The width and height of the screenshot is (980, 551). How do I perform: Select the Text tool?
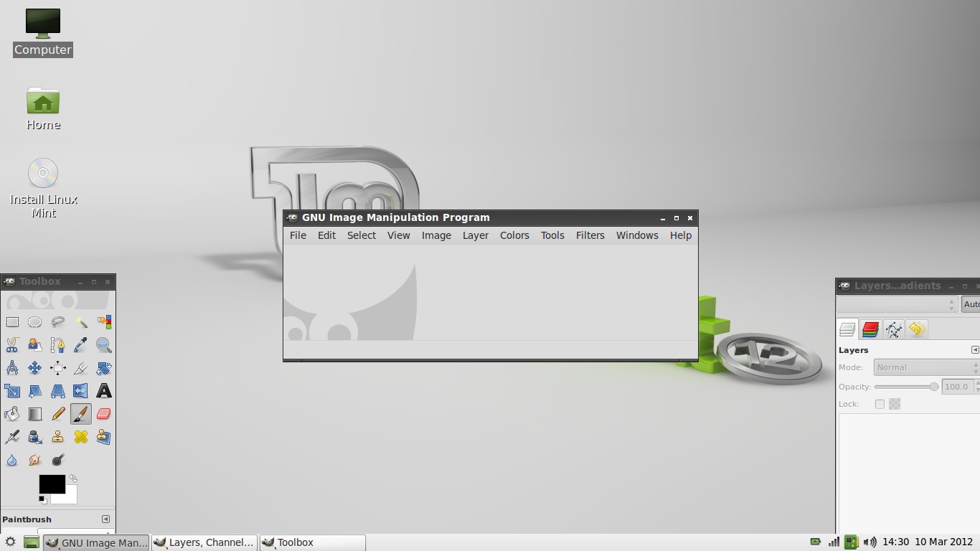[104, 391]
